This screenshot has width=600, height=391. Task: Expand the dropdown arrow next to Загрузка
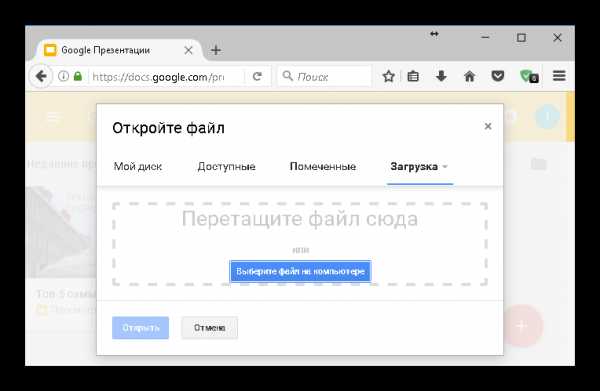445,167
